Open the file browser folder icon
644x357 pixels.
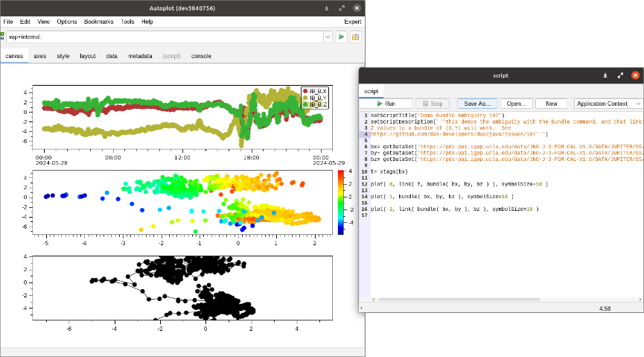pyautogui.click(x=355, y=37)
